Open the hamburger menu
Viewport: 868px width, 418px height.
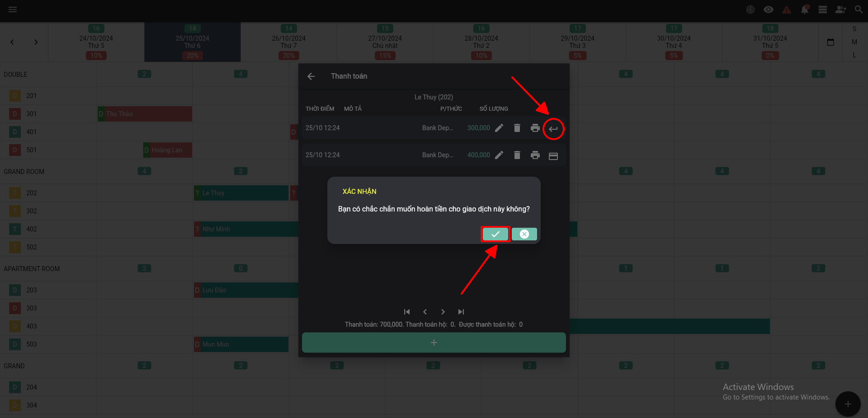(13, 9)
